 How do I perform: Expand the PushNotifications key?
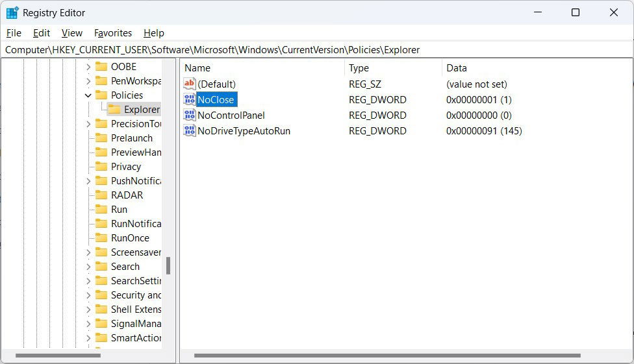click(88, 181)
